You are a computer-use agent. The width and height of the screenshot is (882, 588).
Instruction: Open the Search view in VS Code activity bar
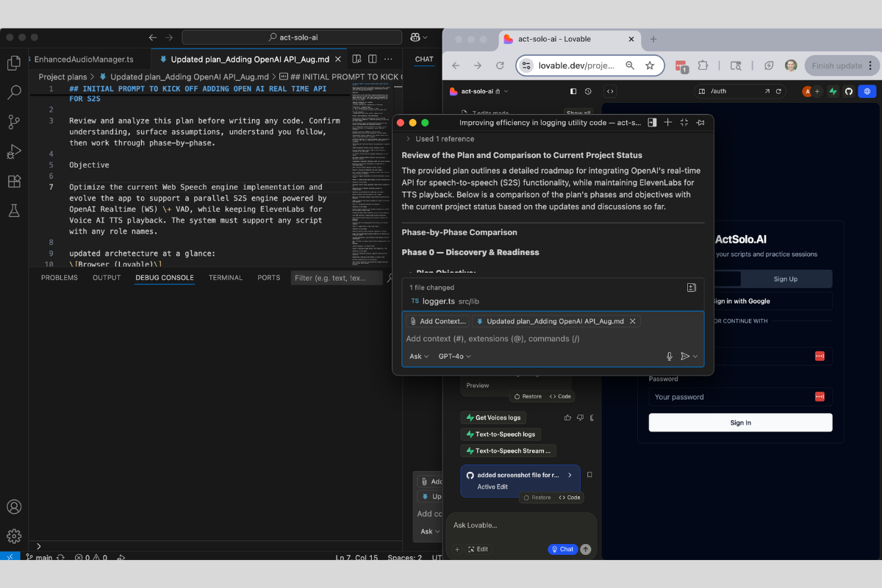click(x=13, y=93)
